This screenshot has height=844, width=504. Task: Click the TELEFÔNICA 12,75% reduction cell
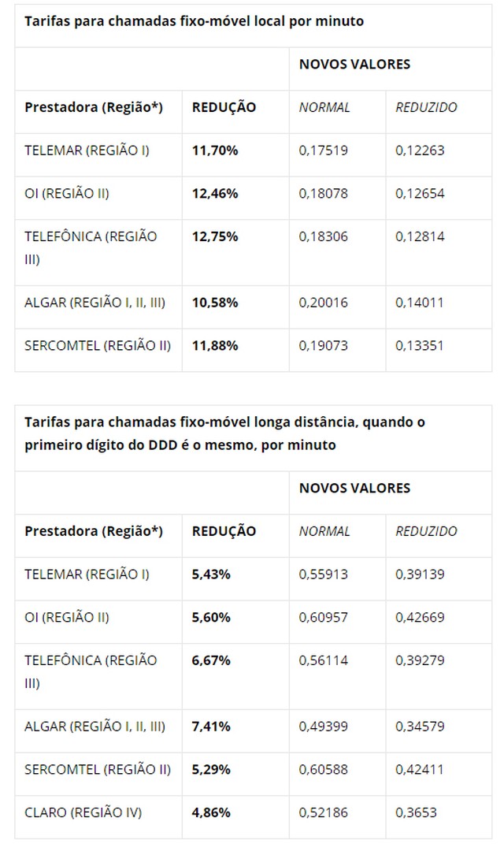point(215,237)
